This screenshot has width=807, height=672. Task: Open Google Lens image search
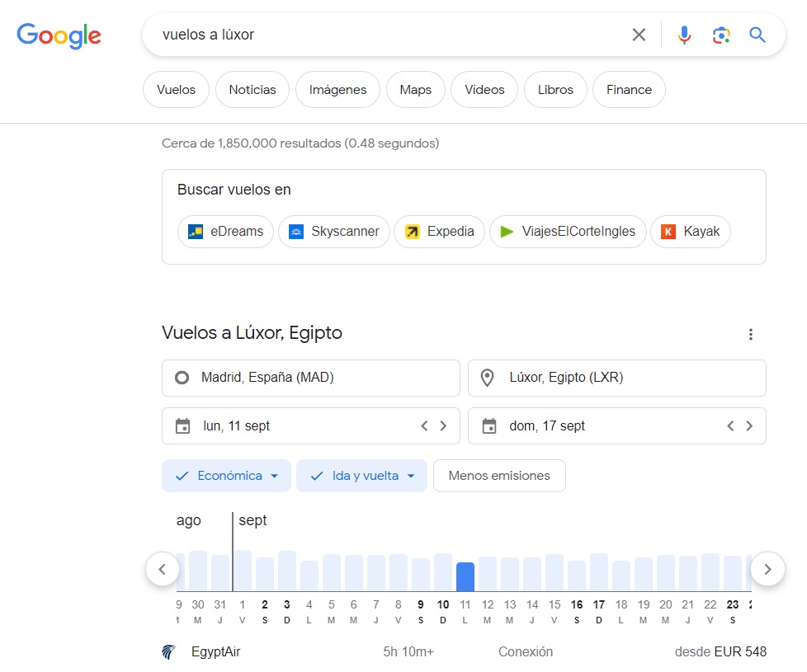721,35
